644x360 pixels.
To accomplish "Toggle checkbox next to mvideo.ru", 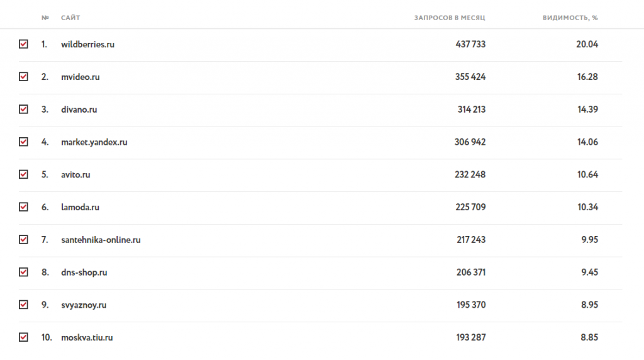I will 23,77.
